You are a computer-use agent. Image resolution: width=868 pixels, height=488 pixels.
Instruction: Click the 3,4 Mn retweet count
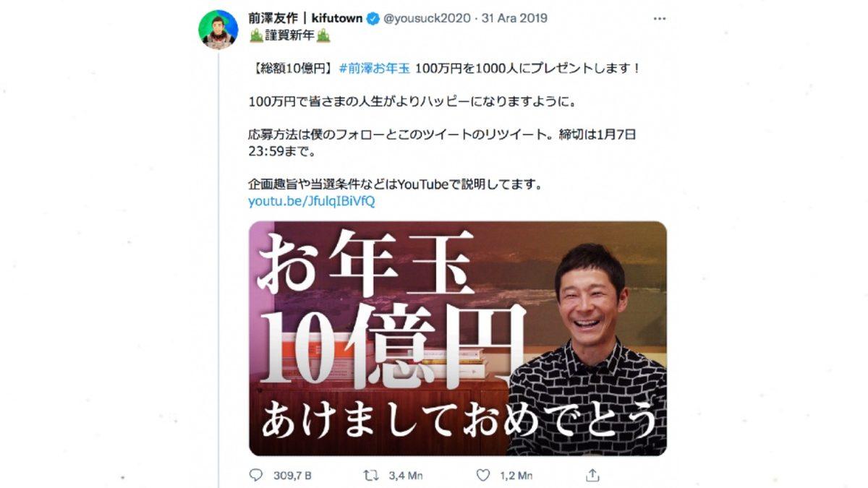(405, 476)
